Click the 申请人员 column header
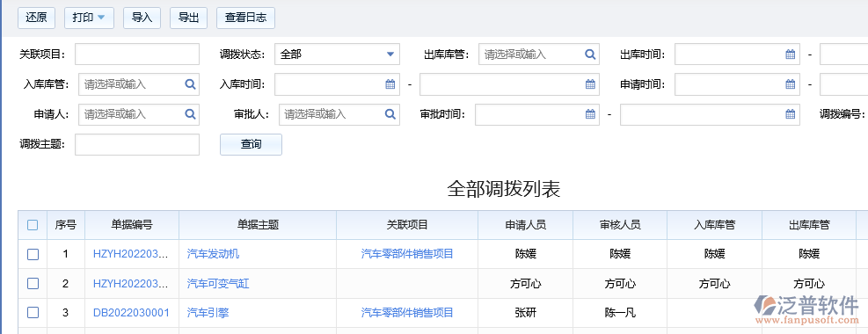Screen dimensions: 868x334 click(526, 225)
